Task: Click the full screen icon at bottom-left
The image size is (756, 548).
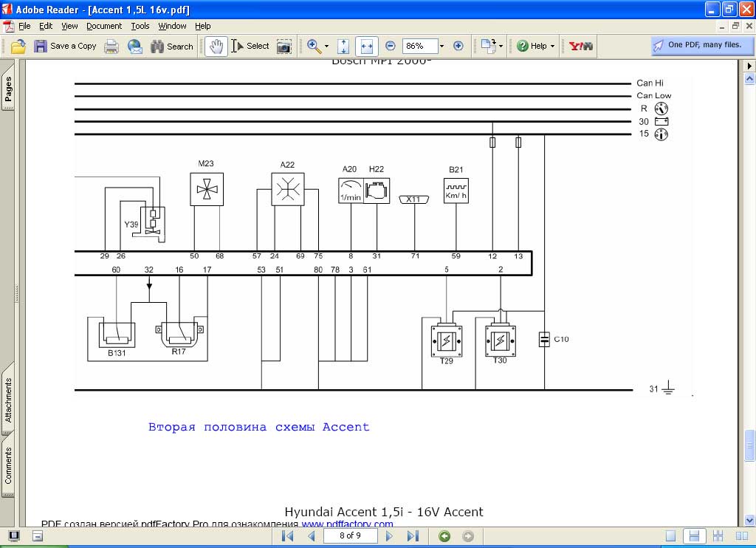Action: (14, 536)
